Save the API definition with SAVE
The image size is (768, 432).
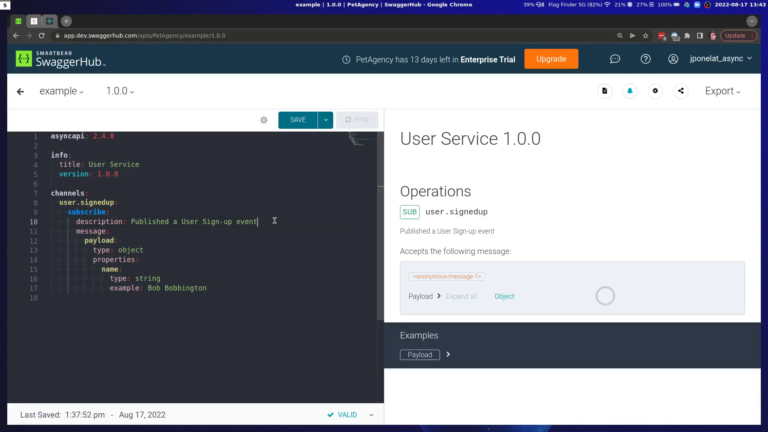[x=298, y=120]
